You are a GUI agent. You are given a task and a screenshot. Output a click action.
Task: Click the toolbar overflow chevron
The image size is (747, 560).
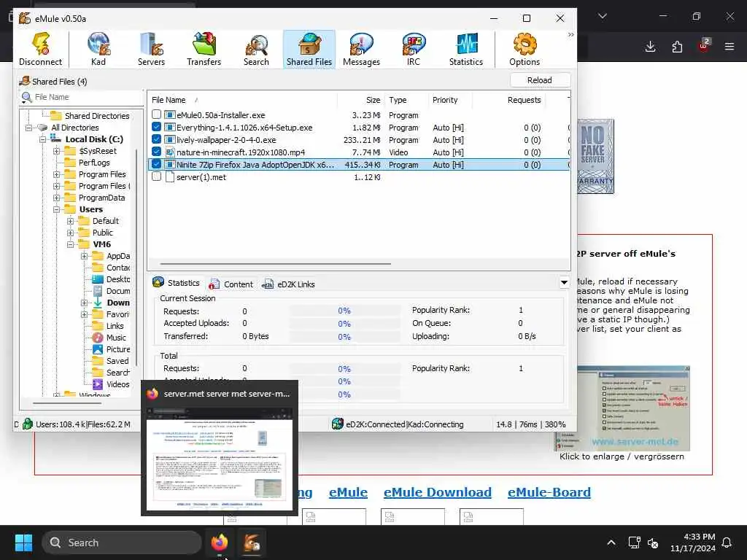570,35
